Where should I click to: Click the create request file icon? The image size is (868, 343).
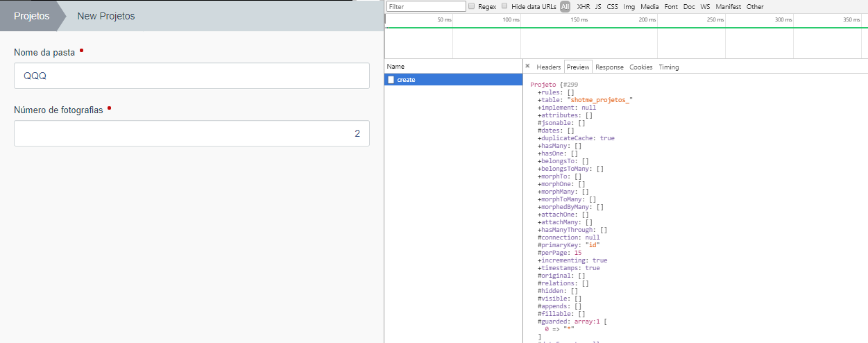tap(391, 80)
